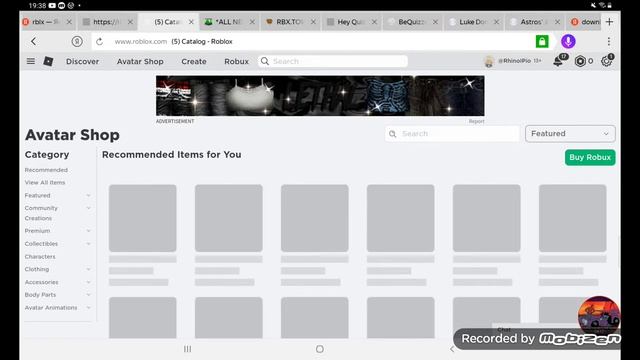
Task: Select Characters category link
Action: pyautogui.click(x=40, y=256)
